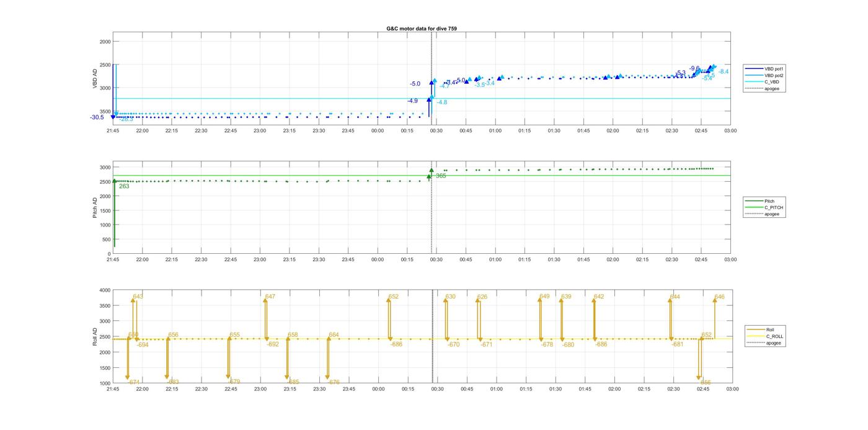Click the "263" pitch data label
Image resolution: width=868 pixels, height=430 pixels.
[x=124, y=186]
